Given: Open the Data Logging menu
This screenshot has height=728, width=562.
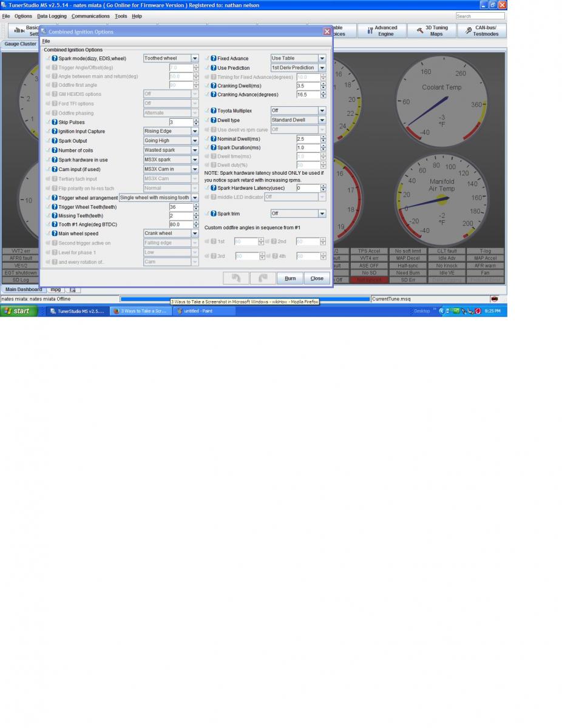Looking at the screenshot, I should point(52,16).
